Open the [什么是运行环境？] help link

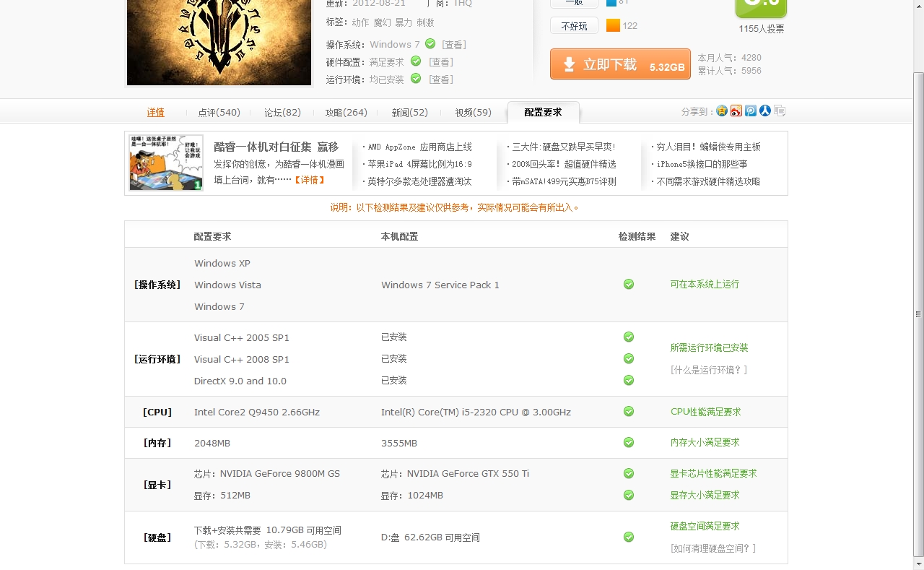(x=709, y=370)
